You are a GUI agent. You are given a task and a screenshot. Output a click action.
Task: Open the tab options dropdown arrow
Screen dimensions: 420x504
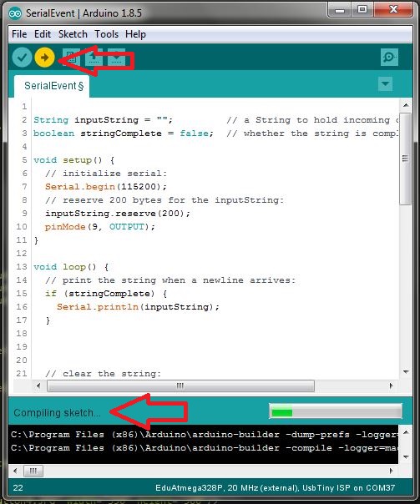click(385, 84)
